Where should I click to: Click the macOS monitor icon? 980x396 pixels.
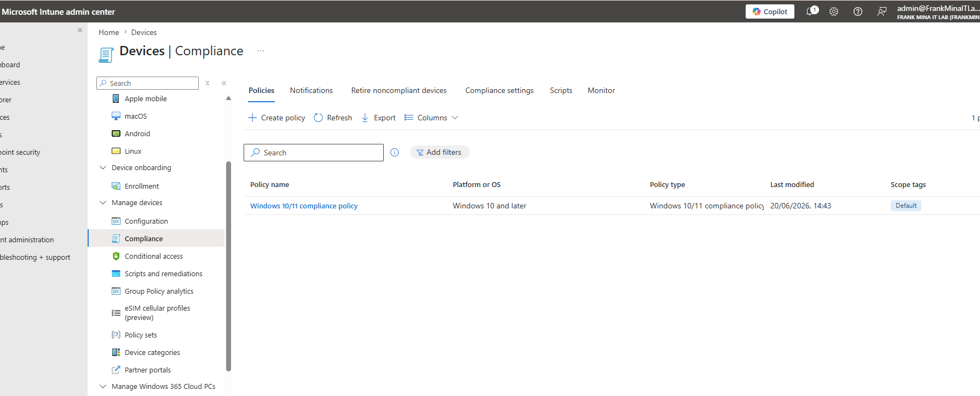(x=116, y=116)
